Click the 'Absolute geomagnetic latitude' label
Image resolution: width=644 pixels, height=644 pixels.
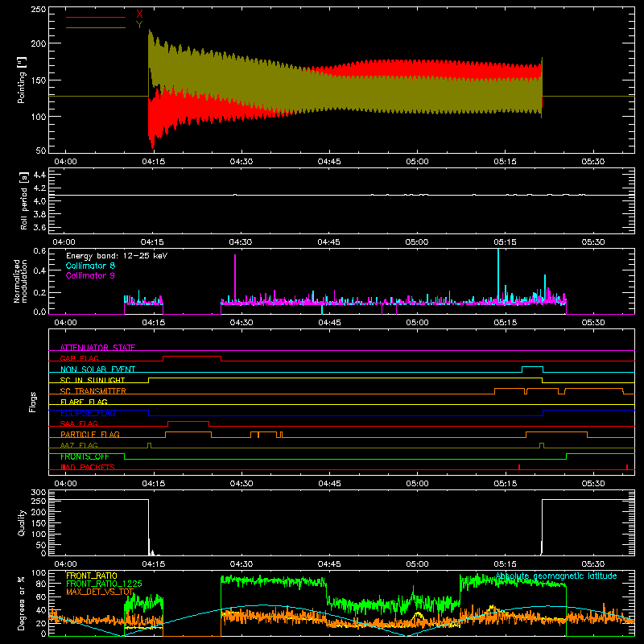pos(556,576)
